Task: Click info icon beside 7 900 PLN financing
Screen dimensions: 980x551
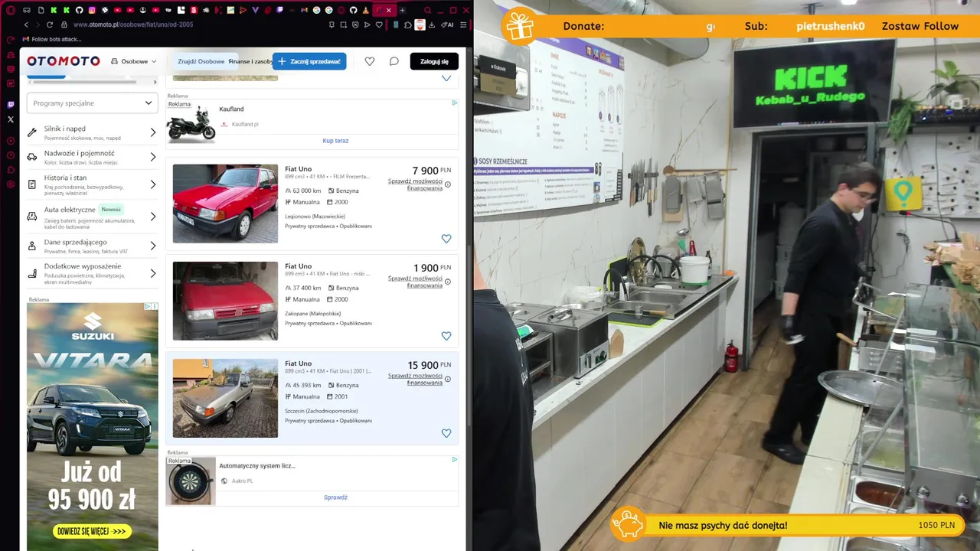Action: (x=448, y=184)
